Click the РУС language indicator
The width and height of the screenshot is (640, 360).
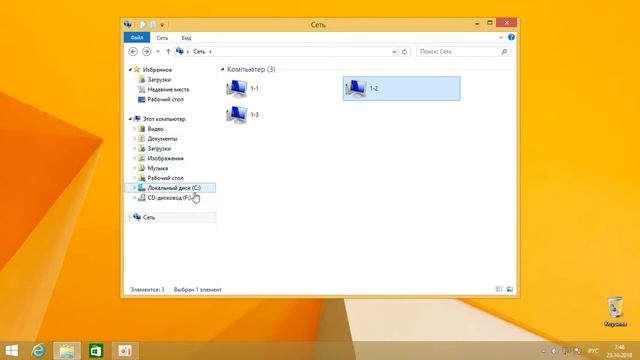(x=593, y=351)
